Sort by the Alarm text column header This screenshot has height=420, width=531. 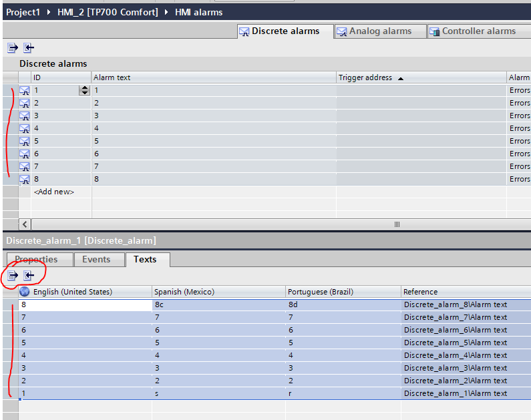click(214, 77)
